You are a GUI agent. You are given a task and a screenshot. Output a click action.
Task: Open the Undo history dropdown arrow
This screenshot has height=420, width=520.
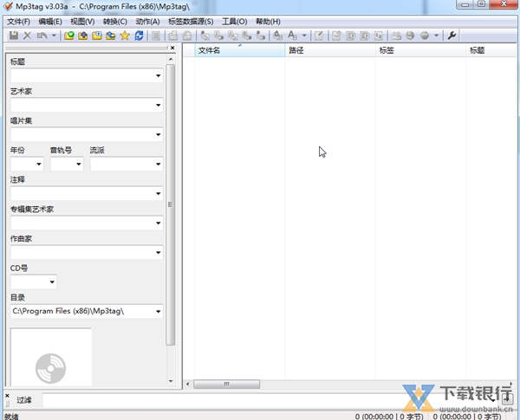[54, 36]
